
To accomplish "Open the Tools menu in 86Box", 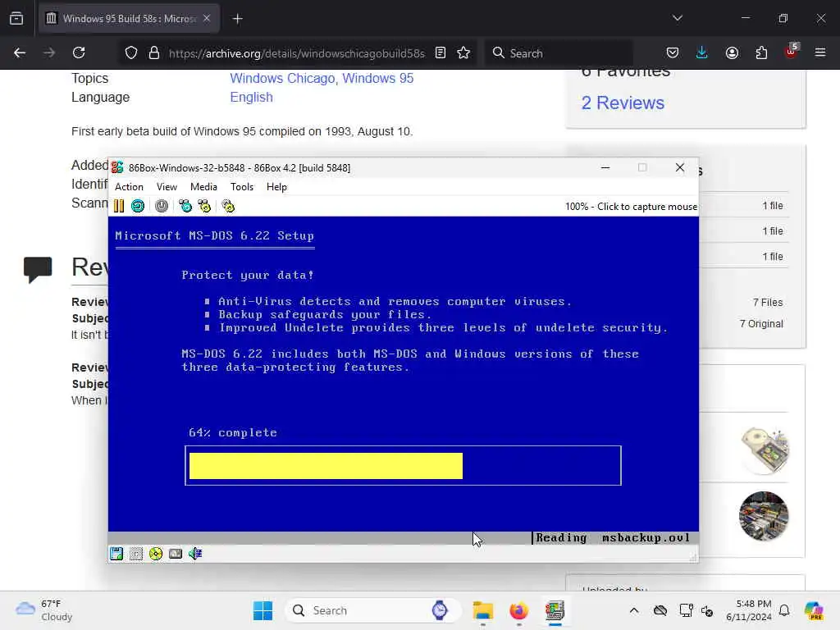I will [x=242, y=187].
